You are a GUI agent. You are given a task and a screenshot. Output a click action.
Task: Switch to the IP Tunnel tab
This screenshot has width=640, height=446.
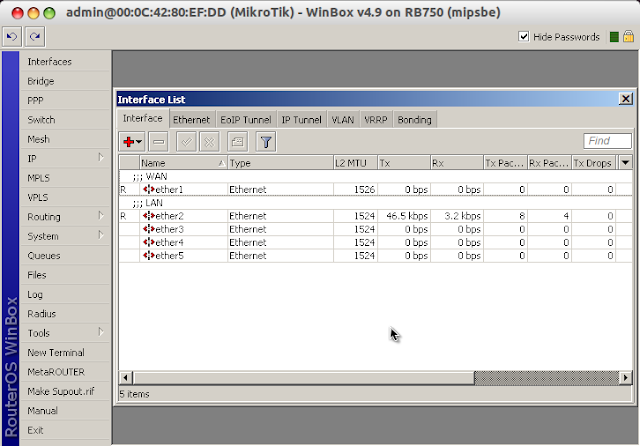click(x=302, y=120)
